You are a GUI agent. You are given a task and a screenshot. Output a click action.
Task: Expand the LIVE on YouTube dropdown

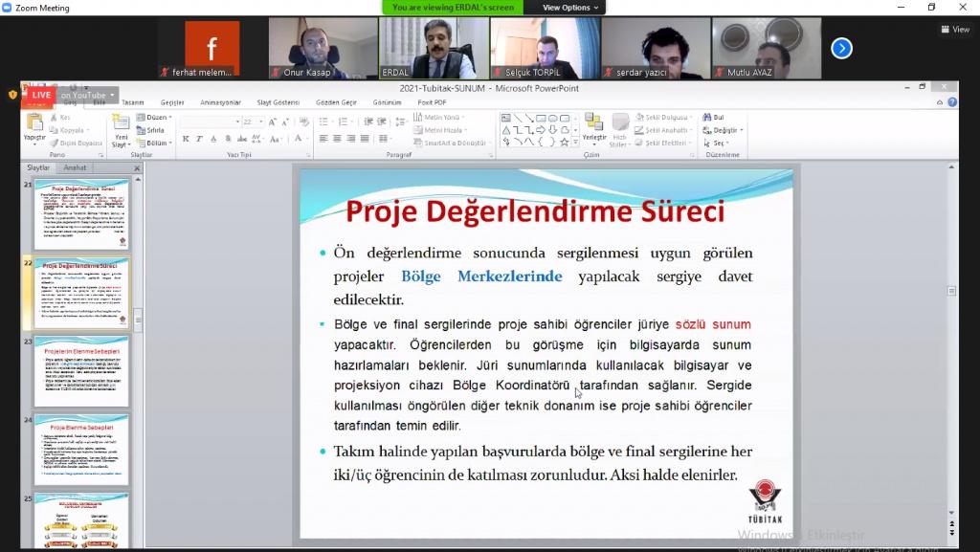click(112, 95)
